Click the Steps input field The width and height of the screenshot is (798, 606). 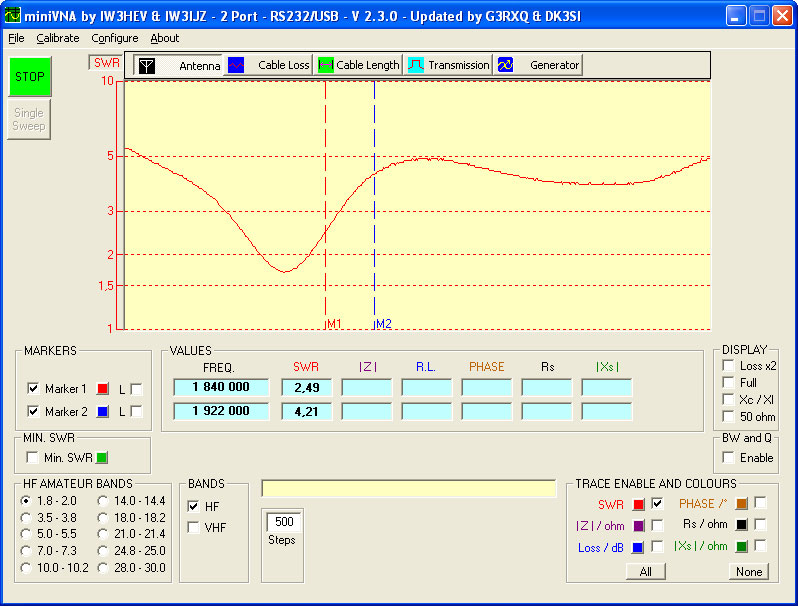pyautogui.click(x=284, y=522)
